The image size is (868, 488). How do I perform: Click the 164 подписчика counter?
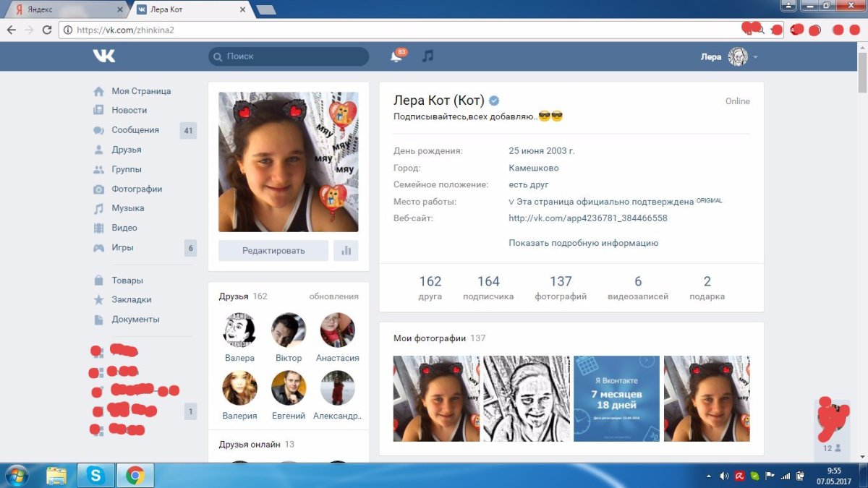point(488,287)
